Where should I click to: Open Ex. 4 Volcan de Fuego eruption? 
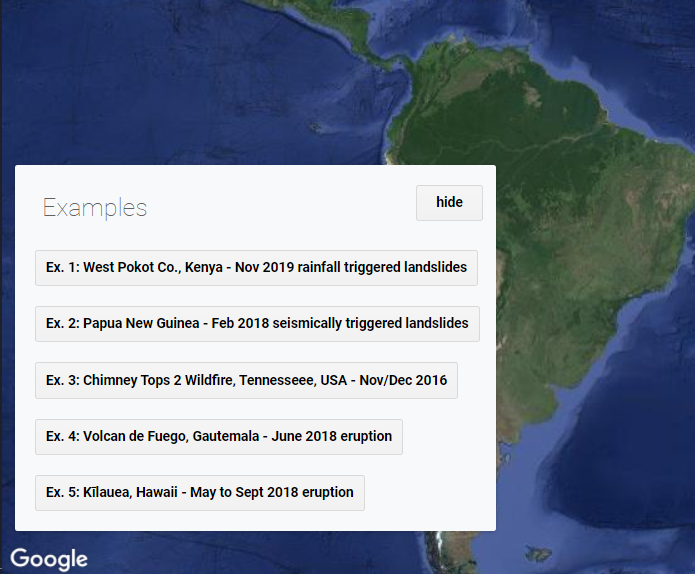[x=218, y=437]
